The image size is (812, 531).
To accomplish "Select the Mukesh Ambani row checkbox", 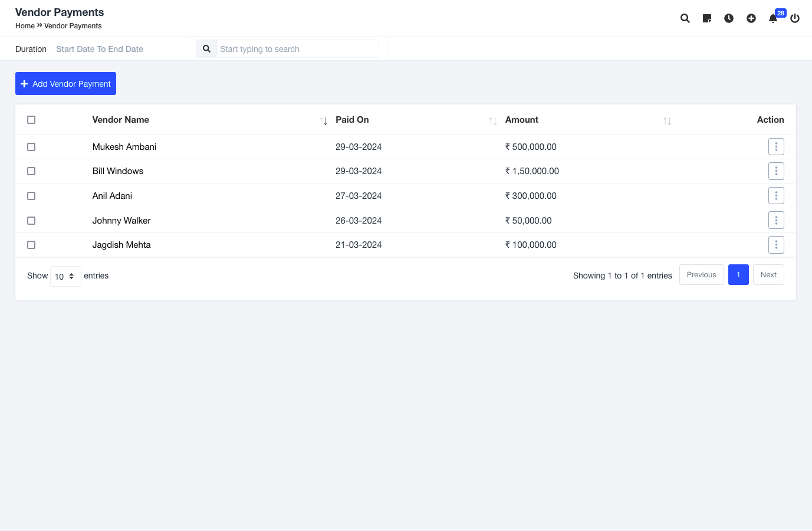I will (x=31, y=147).
